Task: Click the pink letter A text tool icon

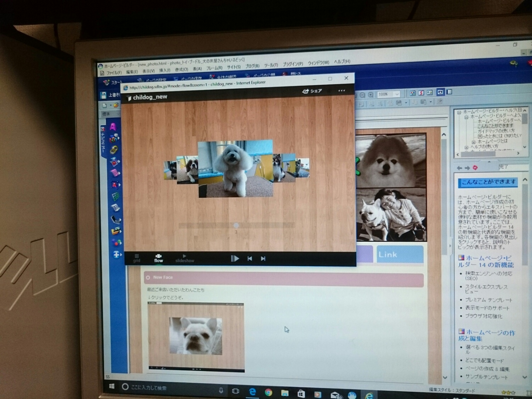Action: (113, 126)
